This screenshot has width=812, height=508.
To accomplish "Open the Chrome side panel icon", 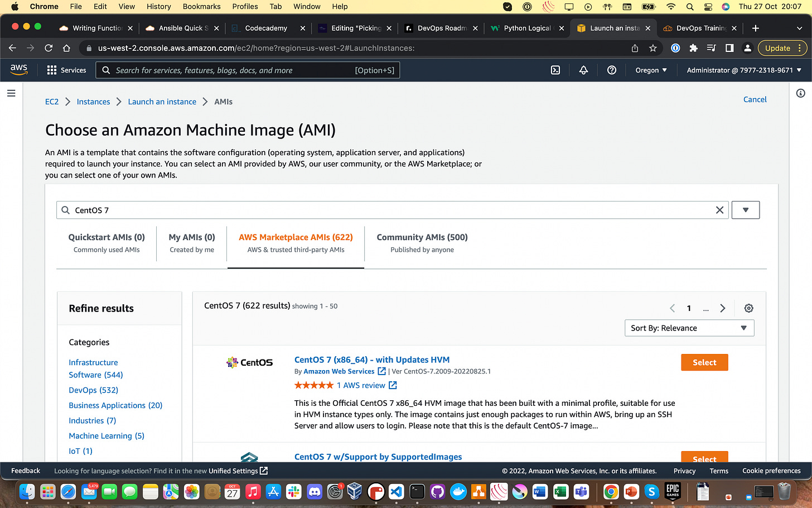I will click(729, 48).
